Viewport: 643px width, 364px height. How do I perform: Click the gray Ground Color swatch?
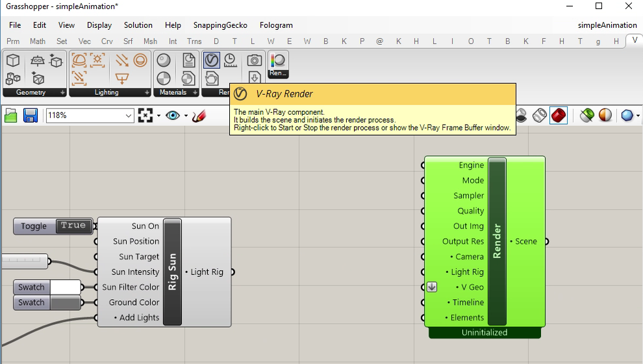coord(65,302)
